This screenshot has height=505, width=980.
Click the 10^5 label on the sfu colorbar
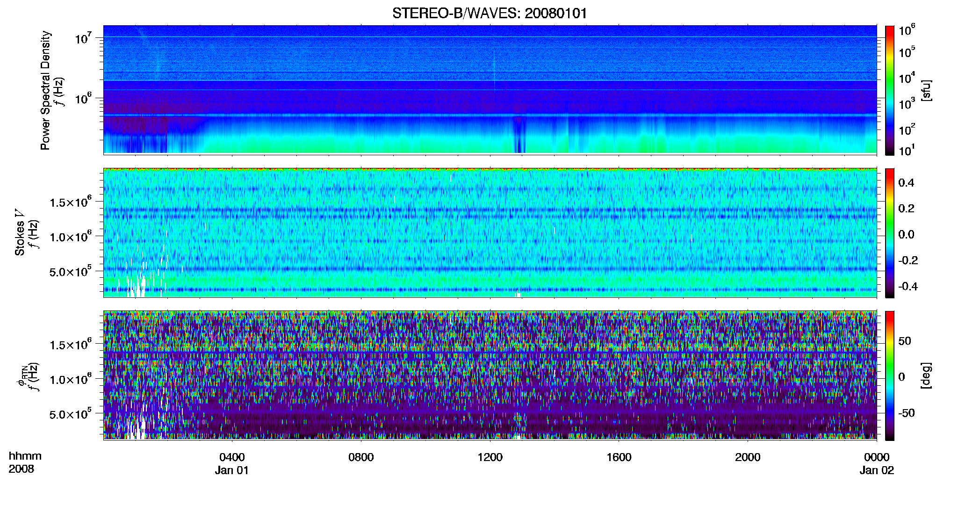tap(907, 52)
